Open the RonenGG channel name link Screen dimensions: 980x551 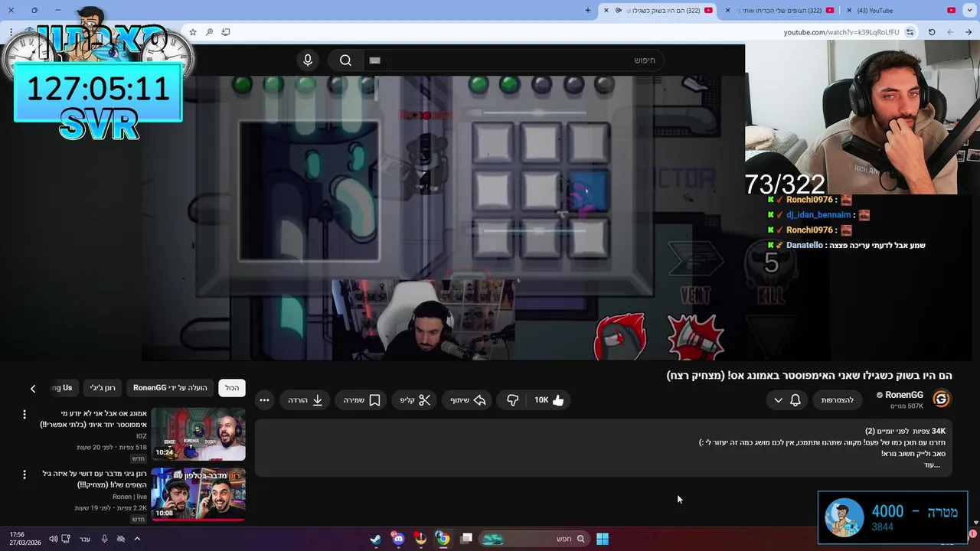(x=903, y=395)
